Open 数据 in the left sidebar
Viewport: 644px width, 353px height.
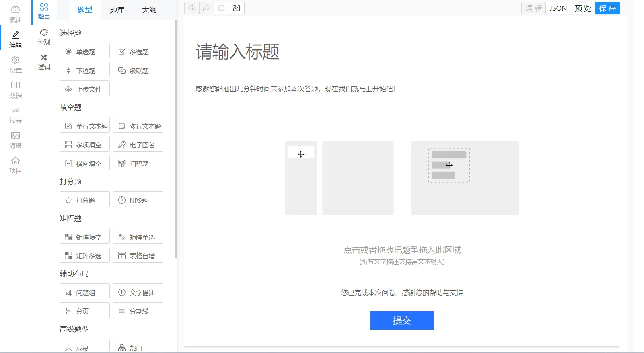[15, 90]
